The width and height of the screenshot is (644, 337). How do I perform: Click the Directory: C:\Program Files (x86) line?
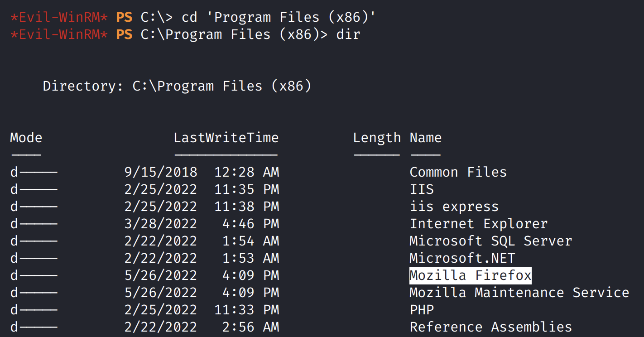(x=177, y=86)
